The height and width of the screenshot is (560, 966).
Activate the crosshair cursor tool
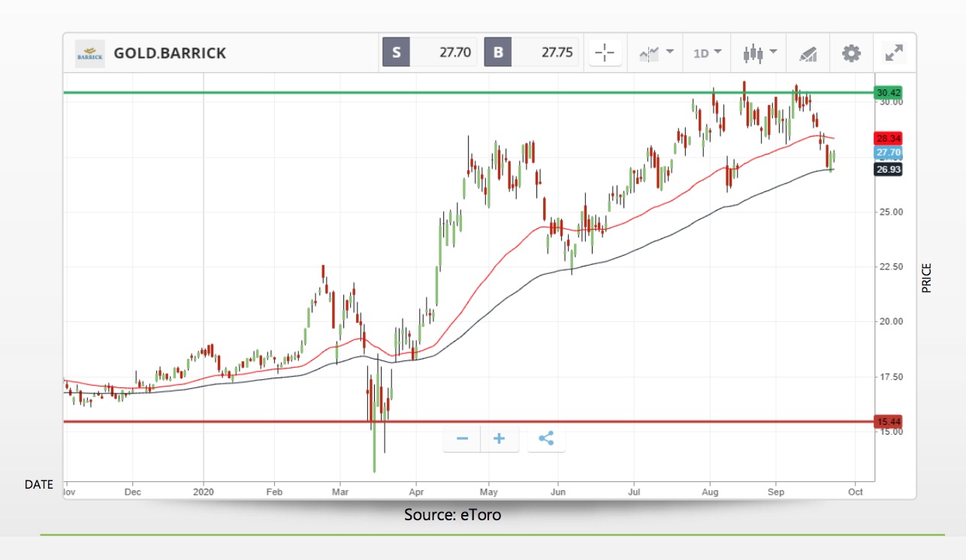point(605,53)
